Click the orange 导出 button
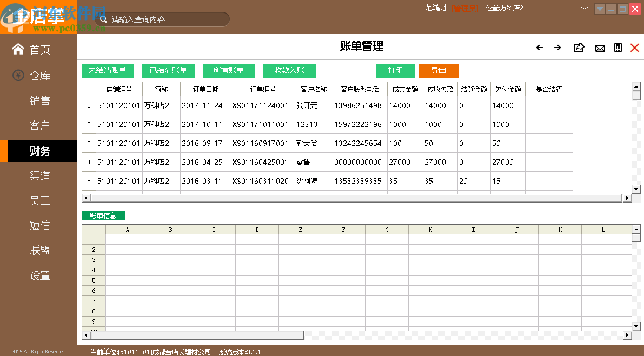The image size is (644, 356). [439, 71]
